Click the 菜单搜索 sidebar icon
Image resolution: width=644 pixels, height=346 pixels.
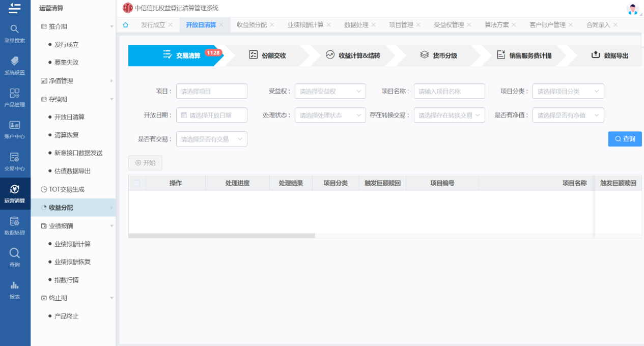coord(15,33)
